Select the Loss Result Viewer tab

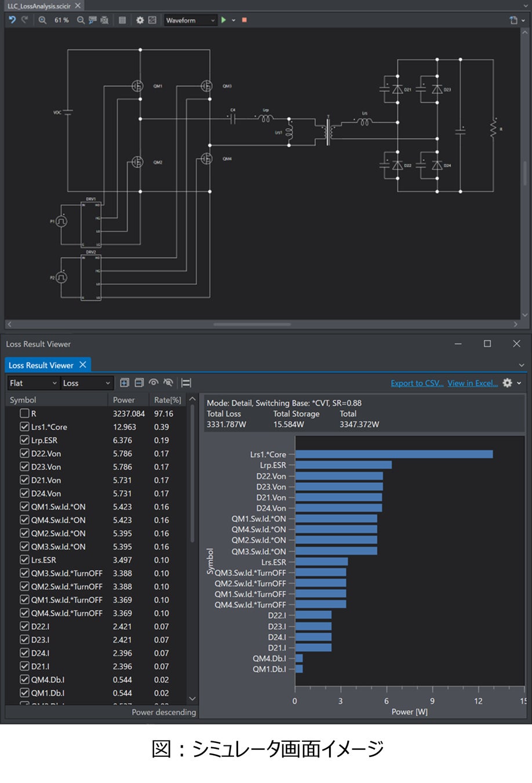point(41,365)
